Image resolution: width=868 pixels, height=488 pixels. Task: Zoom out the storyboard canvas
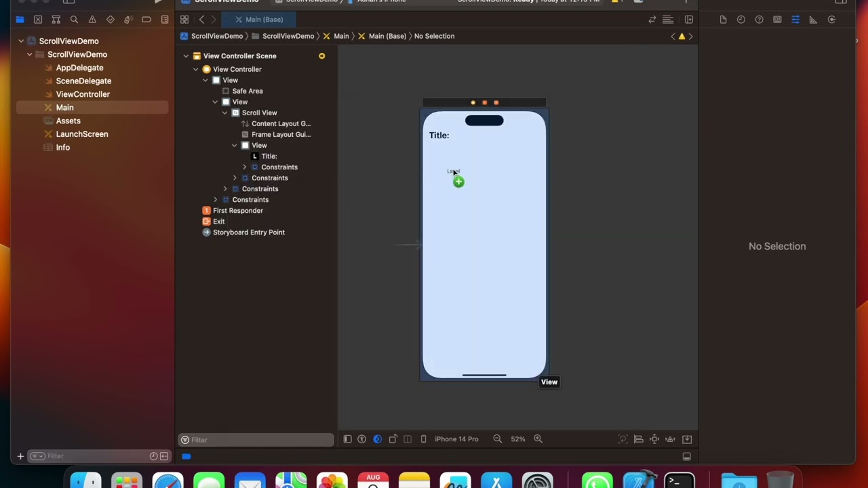498,439
